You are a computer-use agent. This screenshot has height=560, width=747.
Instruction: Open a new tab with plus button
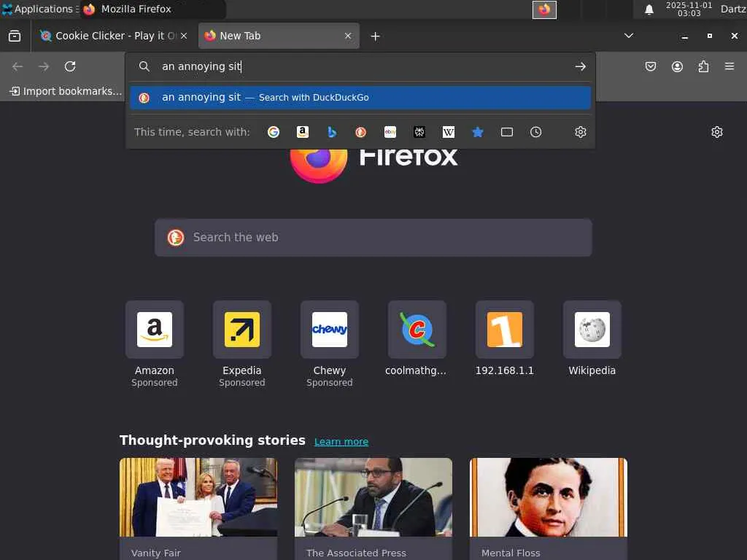(375, 36)
